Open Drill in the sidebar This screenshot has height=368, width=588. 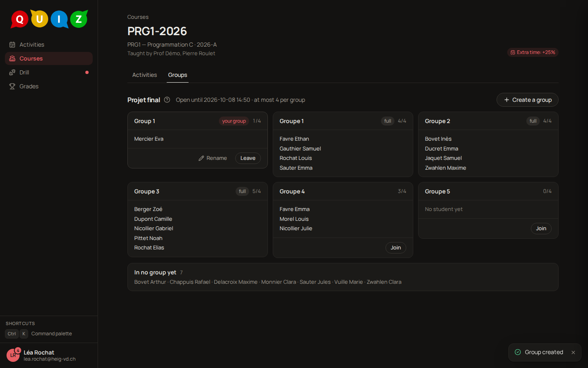pyautogui.click(x=49, y=72)
